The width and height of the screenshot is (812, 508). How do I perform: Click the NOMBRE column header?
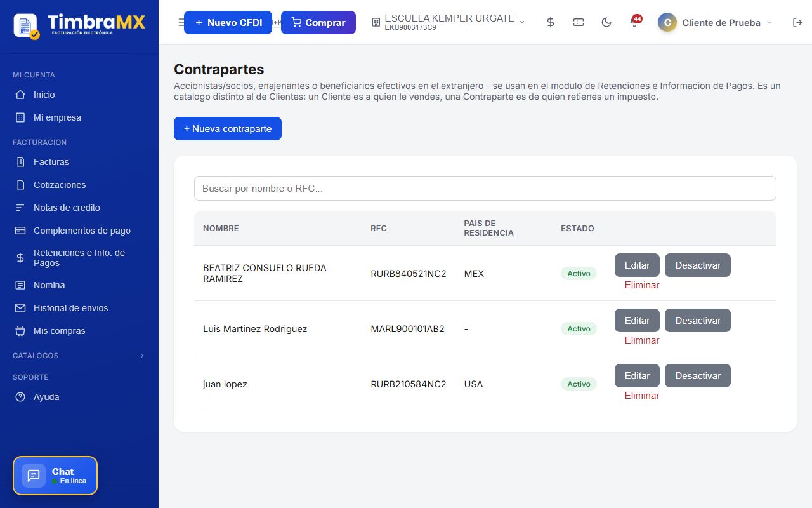(x=221, y=229)
